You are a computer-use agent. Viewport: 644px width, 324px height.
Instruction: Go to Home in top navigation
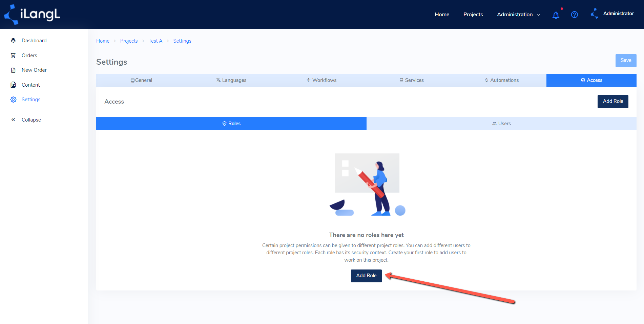click(442, 15)
